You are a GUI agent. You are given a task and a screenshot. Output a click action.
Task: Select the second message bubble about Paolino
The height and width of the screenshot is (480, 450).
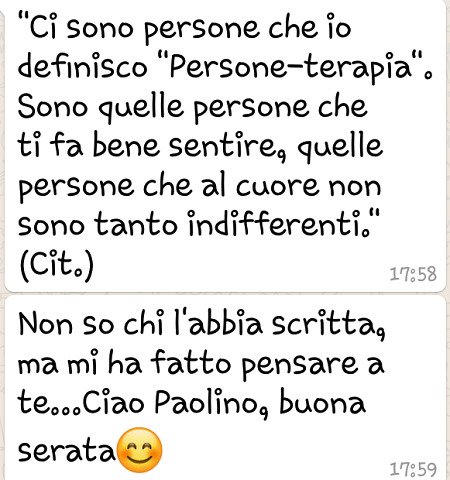click(x=225, y=388)
